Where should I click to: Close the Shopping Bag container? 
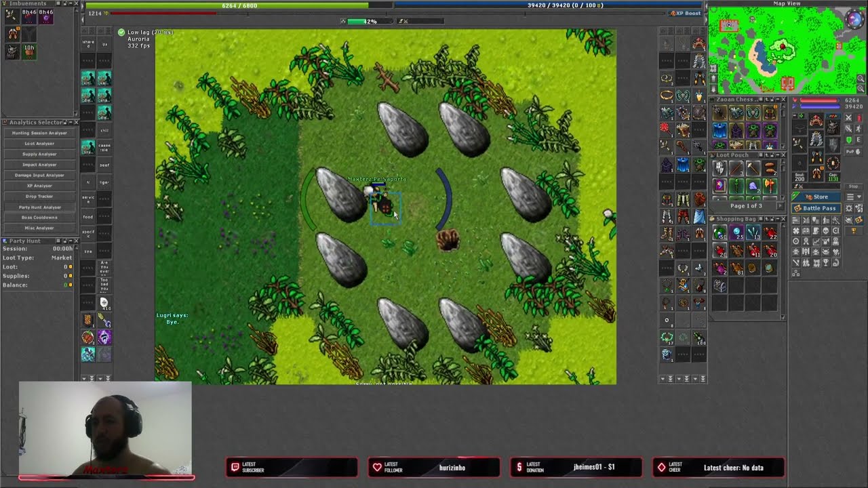coord(783,220)
